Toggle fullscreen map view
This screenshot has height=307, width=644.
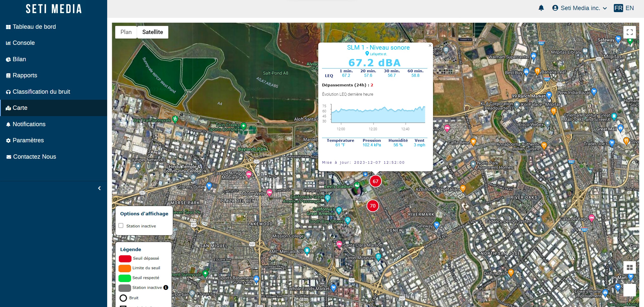coord(630,32)
